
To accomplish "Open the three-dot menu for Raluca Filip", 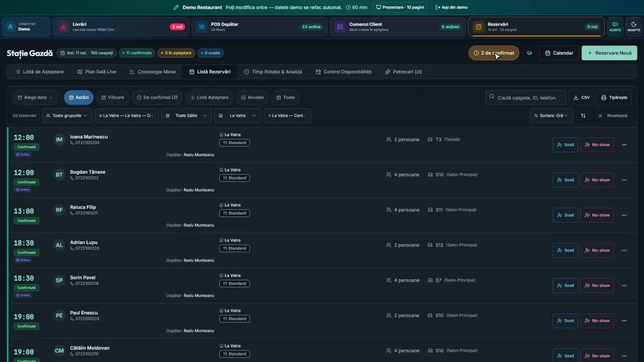I will tap(624, 215).
